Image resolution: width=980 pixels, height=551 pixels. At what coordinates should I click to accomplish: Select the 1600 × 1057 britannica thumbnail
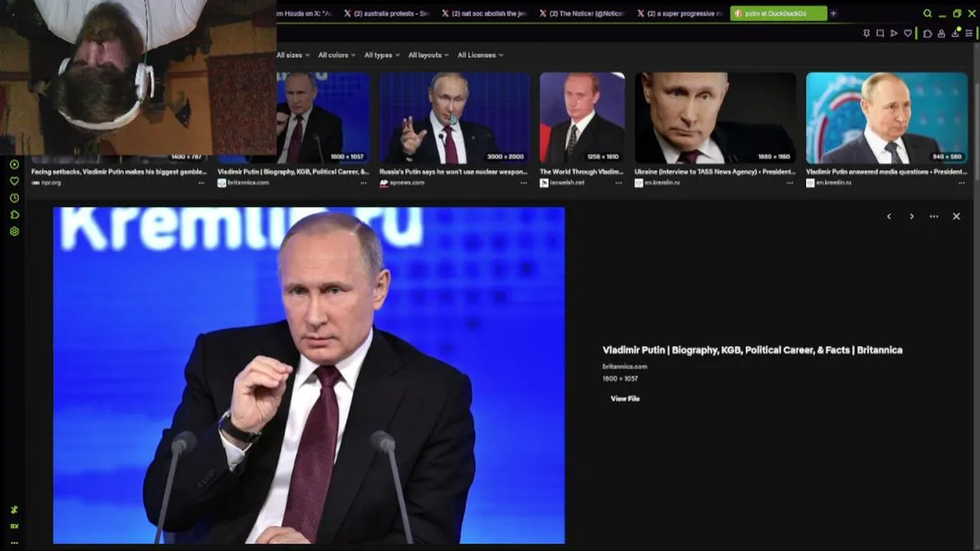tap(324, 118)
